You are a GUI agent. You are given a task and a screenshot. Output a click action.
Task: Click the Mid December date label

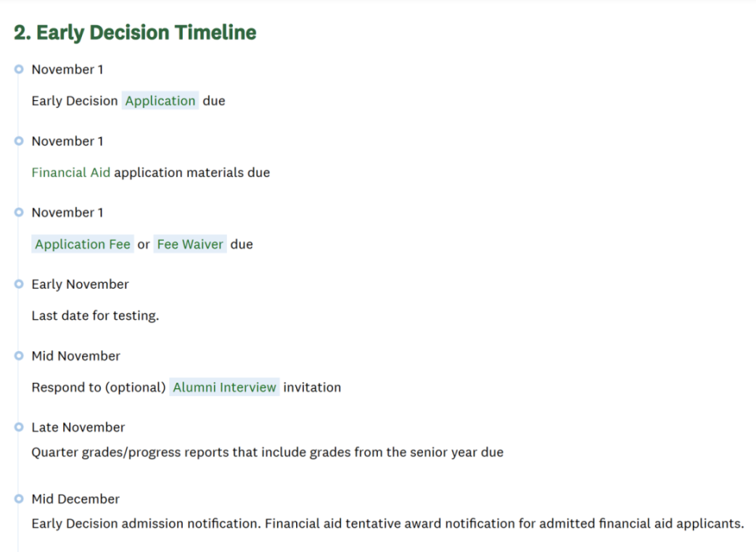76,499
